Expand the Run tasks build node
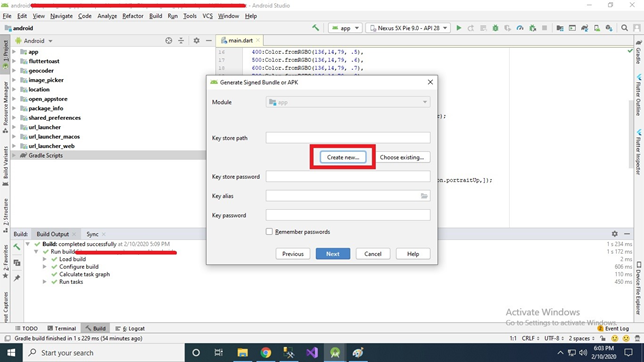 (44, 282)
